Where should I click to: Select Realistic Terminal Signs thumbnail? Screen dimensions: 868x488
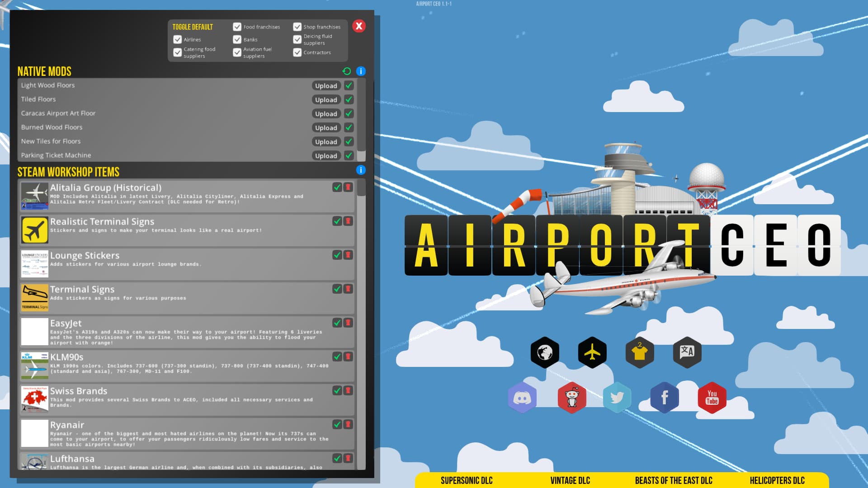coord(35,230)
